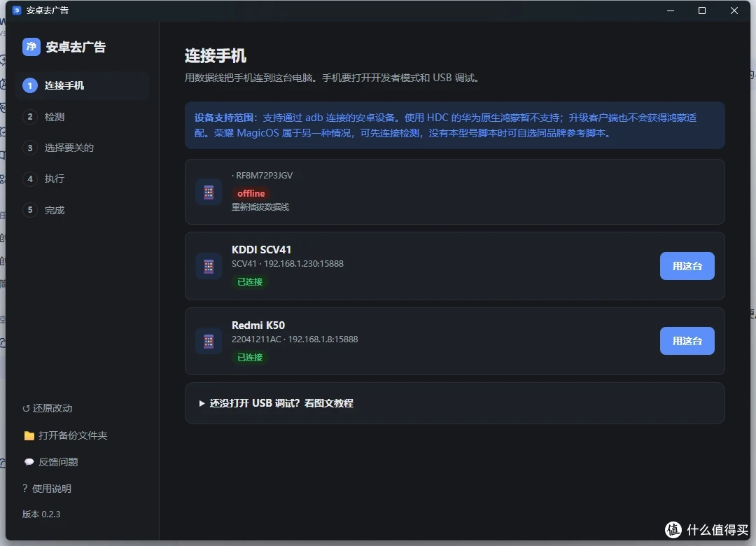Click 已连接 badge under Redmi K50
This screenshot has width=756, height=546.
coord(250,358)
